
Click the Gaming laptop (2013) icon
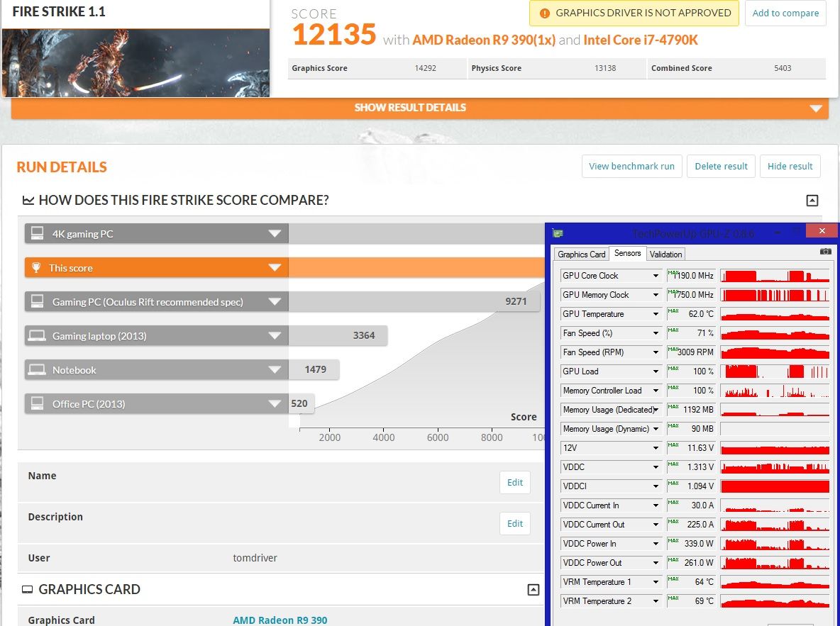click(x=37, y=336)
